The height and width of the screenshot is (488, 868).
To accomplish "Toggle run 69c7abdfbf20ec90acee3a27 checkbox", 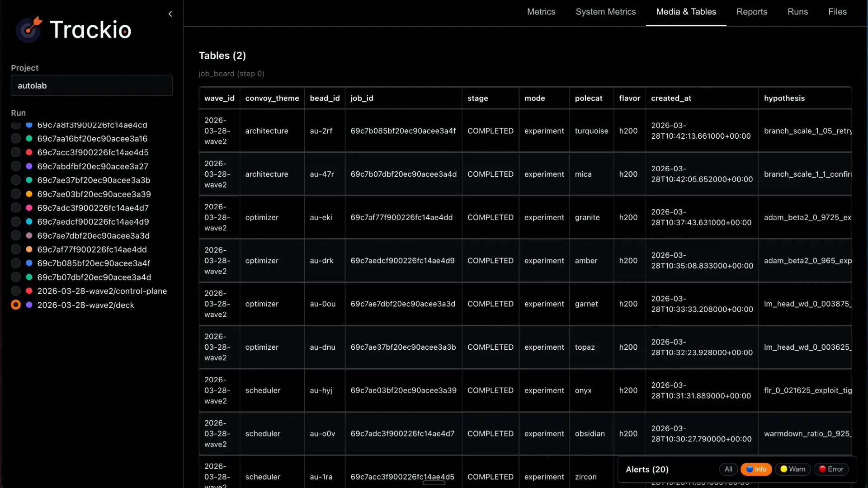I will click(16, 166).
